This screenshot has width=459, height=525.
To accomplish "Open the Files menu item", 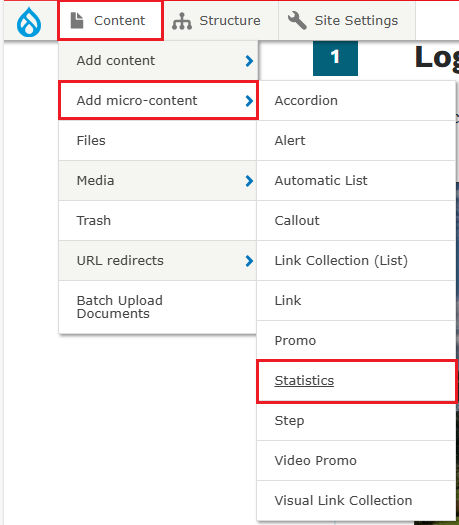I will 157,141.
